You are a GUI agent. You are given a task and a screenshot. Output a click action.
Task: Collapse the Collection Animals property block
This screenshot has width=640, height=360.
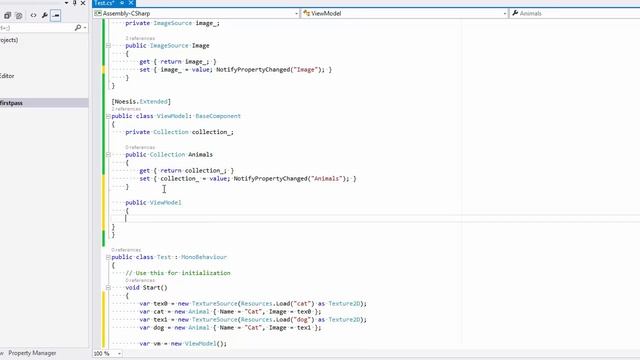click(x=108, y=155)
